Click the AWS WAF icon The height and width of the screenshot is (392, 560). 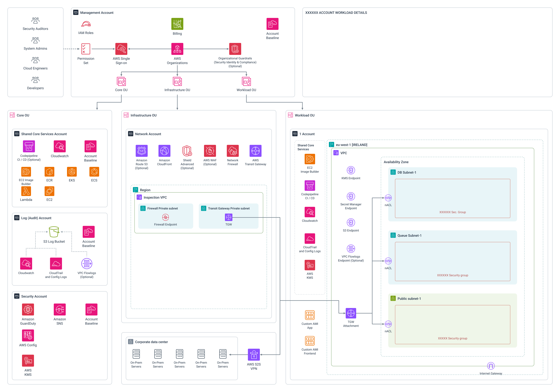tap(210, 151)
